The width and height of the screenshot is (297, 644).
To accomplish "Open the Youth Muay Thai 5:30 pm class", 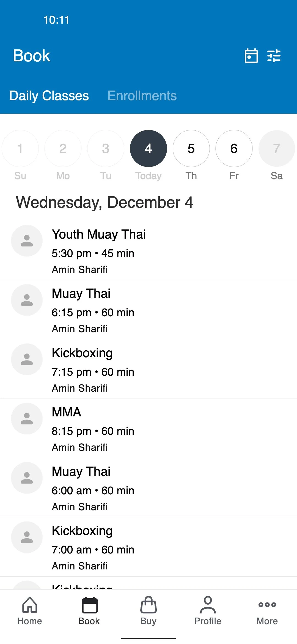I will [x=148, y=251].
